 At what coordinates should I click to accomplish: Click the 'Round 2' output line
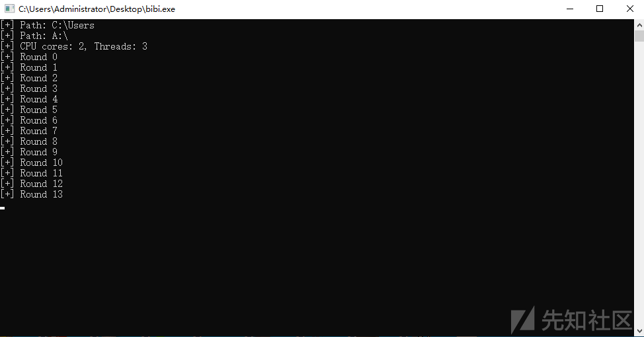point(28,79)
